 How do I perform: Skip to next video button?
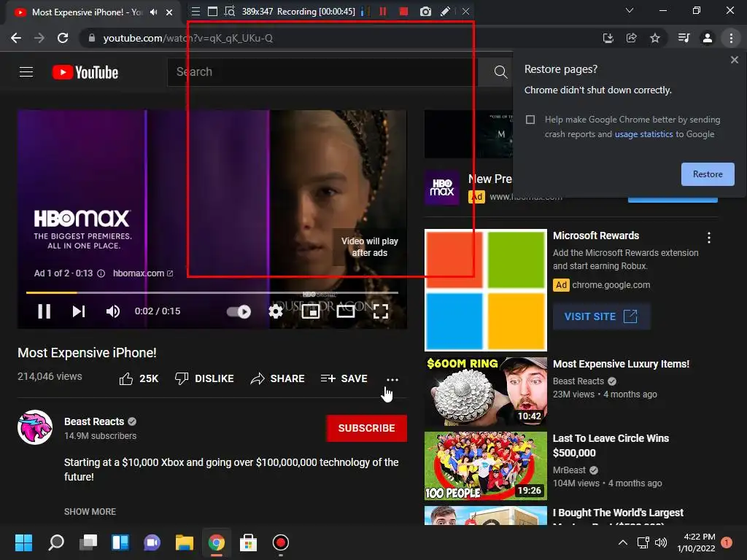[x=79, y=311]
